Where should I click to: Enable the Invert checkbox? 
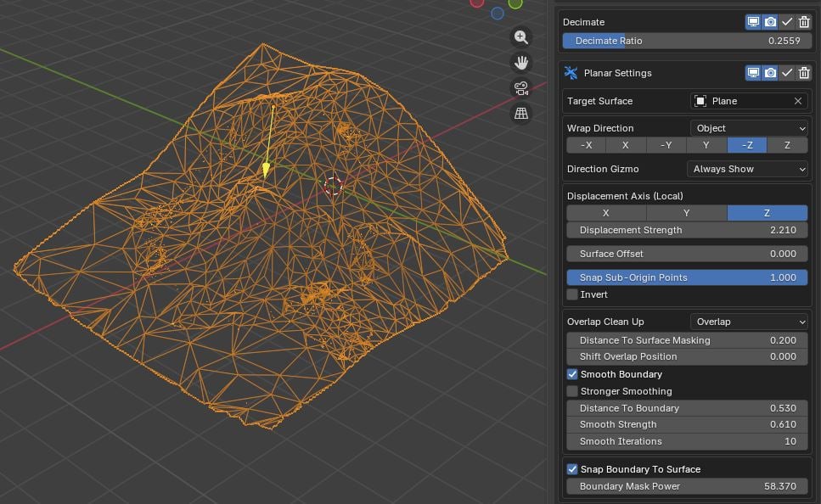(572, 294)
